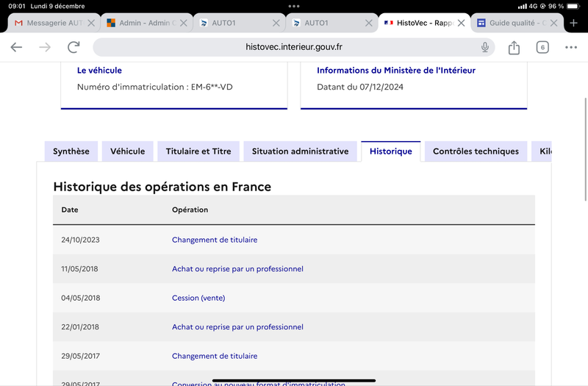Close the Messagerie AUT tab
Screen dimensions: 588x386
click(91, 23)
